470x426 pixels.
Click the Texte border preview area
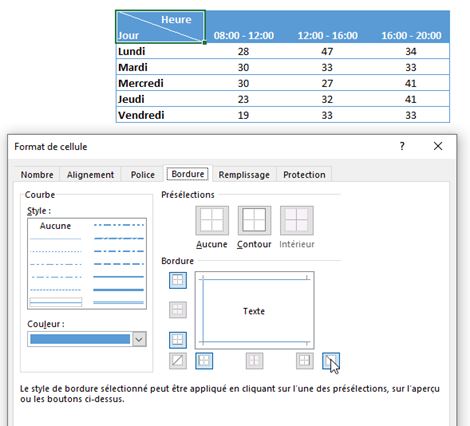[x=254, y=310]
